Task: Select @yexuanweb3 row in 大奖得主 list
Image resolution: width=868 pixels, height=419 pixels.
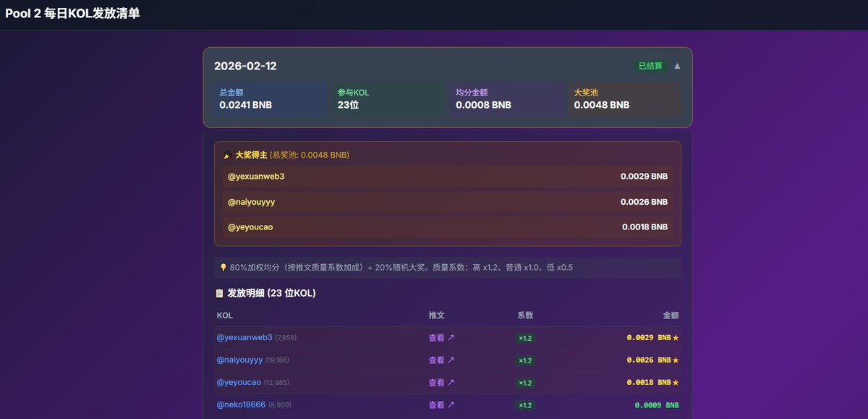Action: pos(448,177)
